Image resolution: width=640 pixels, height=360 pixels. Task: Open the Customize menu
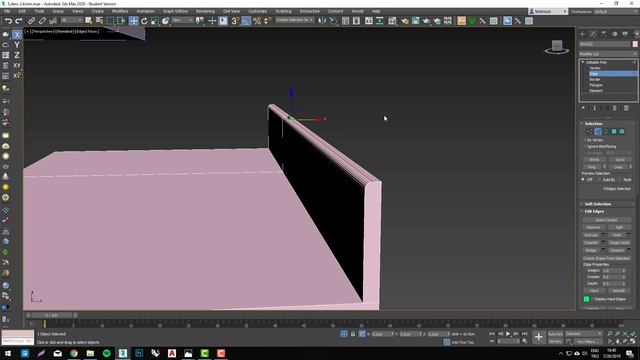pos(258,11)
